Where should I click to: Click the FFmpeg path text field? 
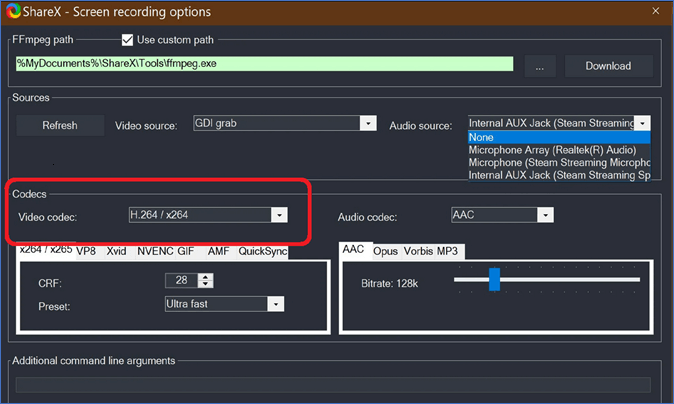coord(264,65)
